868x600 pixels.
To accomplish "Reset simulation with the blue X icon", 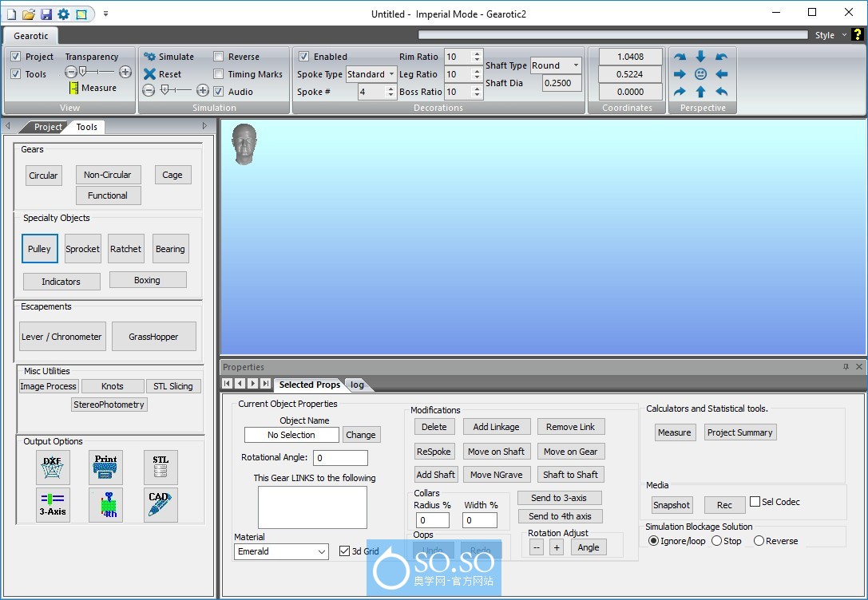I will click(149, 73).
